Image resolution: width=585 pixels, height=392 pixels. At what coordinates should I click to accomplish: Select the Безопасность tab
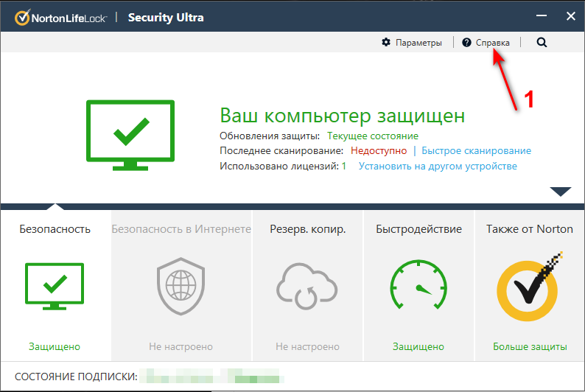pyautogui.click(x=55, y=229)
